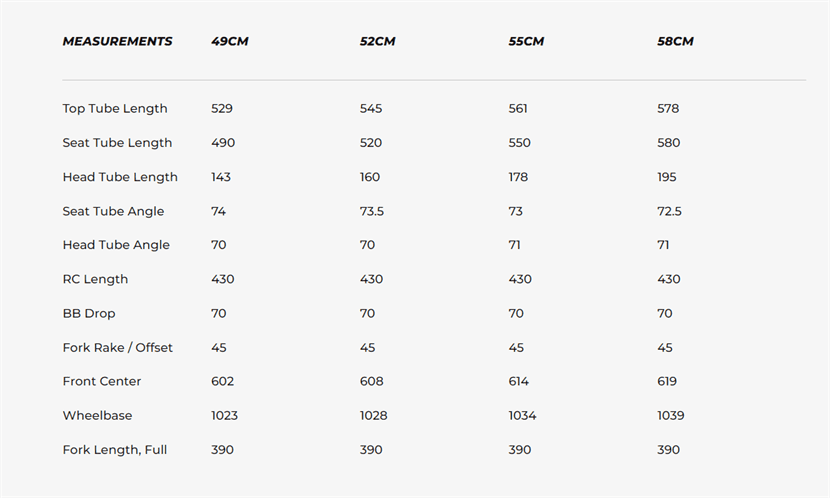Click the Seat Tube Angle row label
The image size is (830, 498).
tap(113, 211)
